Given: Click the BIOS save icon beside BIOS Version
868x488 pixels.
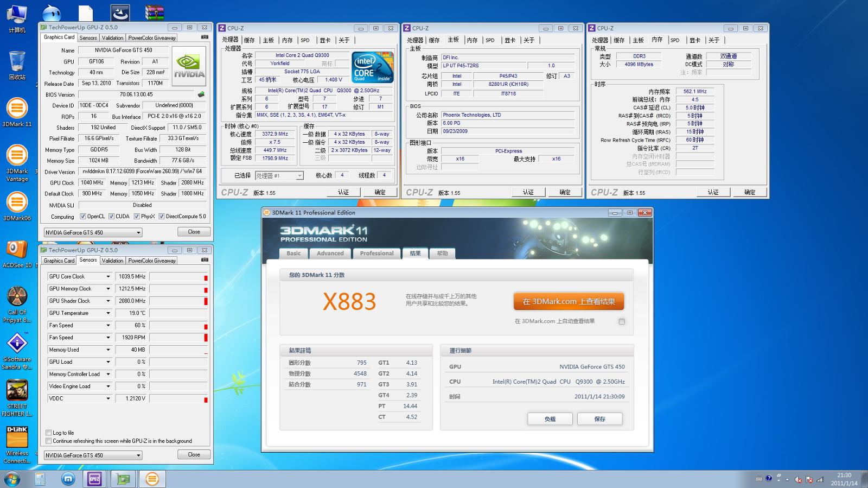Looking at the screenshot, I should coord(201,94).
